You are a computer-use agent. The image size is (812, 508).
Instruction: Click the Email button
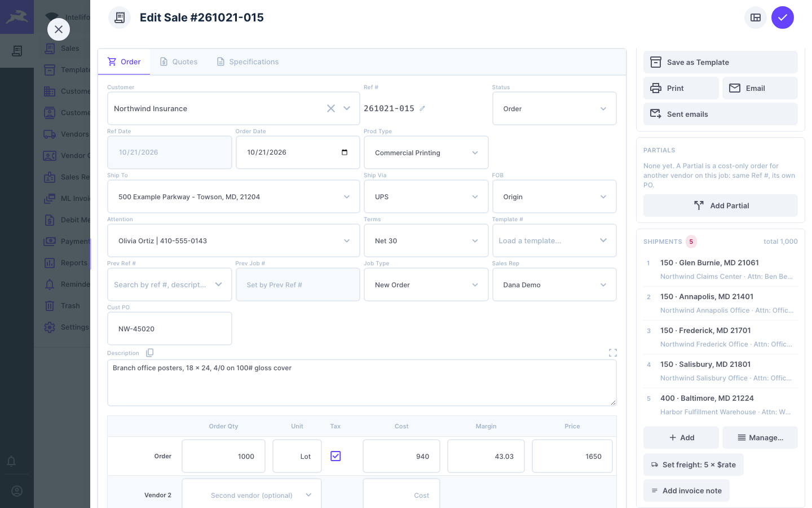(x=760, y=88)
